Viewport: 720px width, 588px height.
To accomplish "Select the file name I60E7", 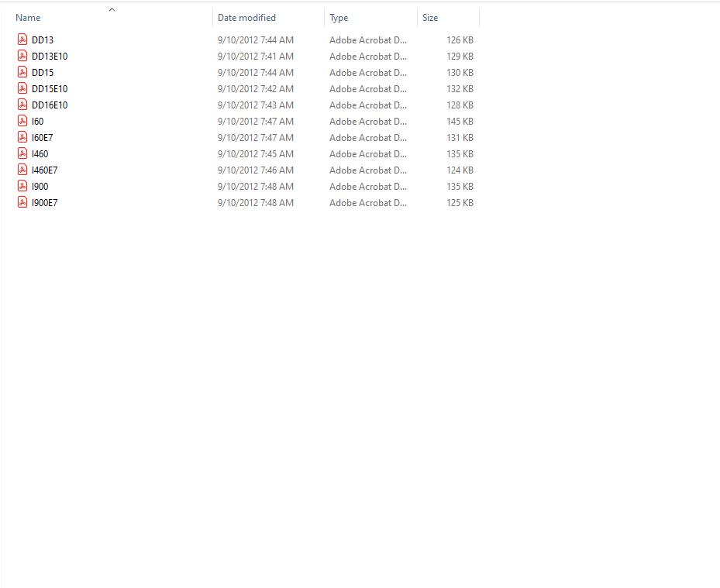I will pyautogui.click(x=43, y=138).
